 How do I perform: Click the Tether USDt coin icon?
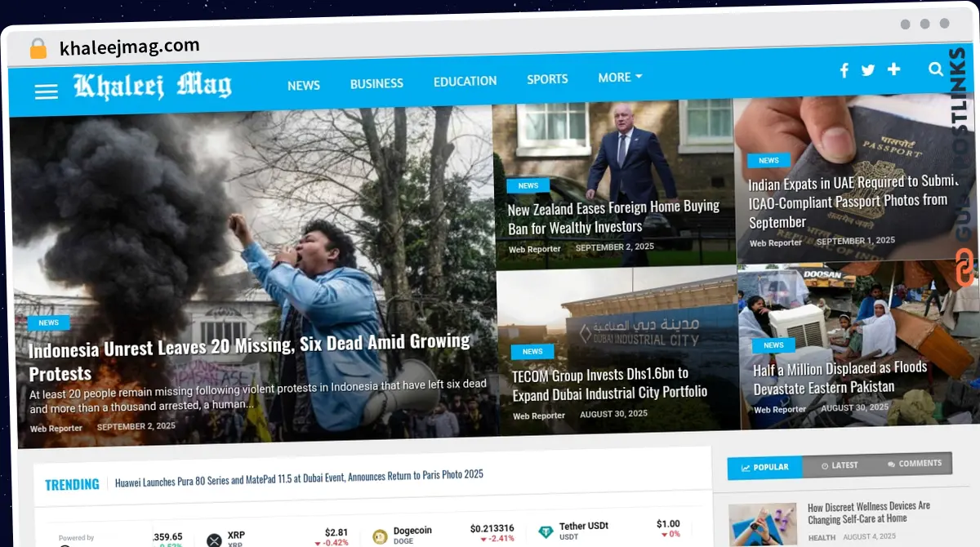click(x=546, y=532)
